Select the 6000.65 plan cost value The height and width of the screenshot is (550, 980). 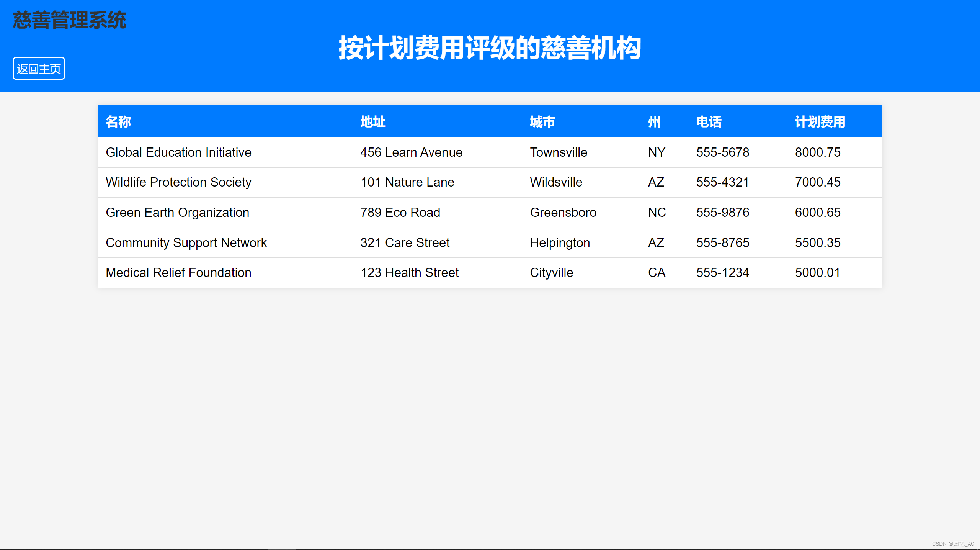coord(818,212)
